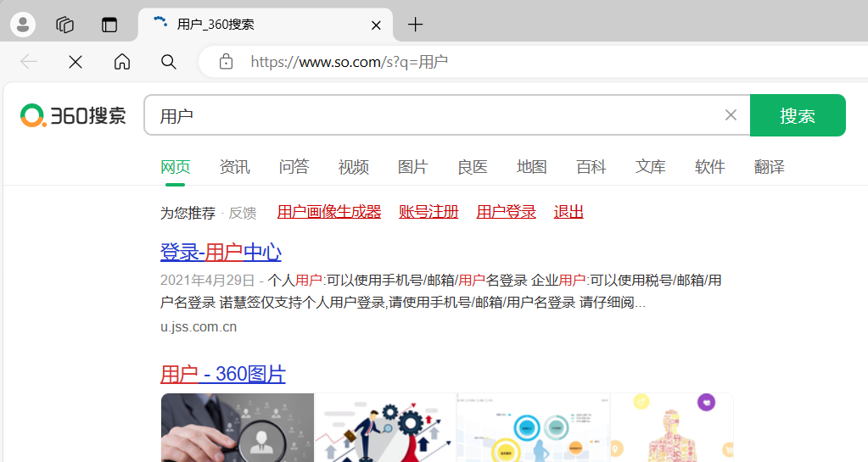Click the 360搜索 logo
The height and width of the screenshot is (462, 868).
pyautogui.click(x=73, y=115)
